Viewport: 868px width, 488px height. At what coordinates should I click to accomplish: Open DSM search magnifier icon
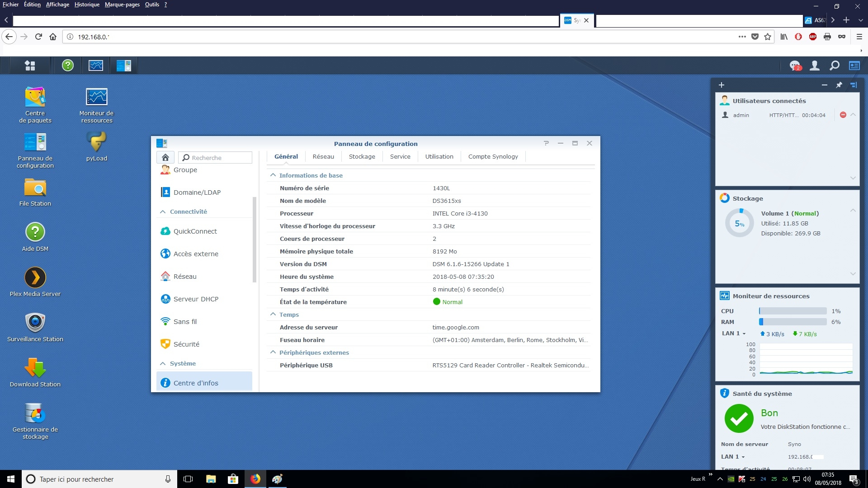pos(835,66)
